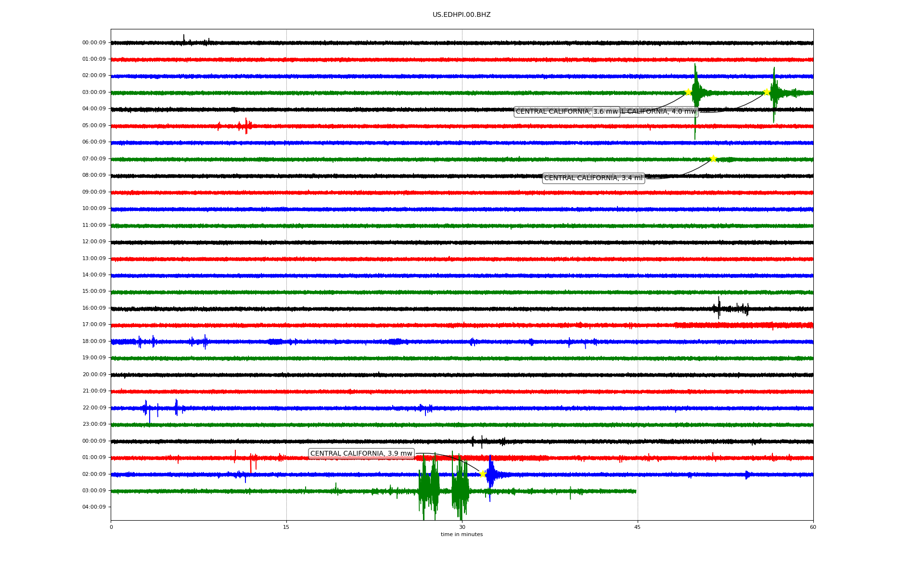Click the 'time in minutes' axis label
The width and height of the screenshot is (924, 578).
point(461,535)
